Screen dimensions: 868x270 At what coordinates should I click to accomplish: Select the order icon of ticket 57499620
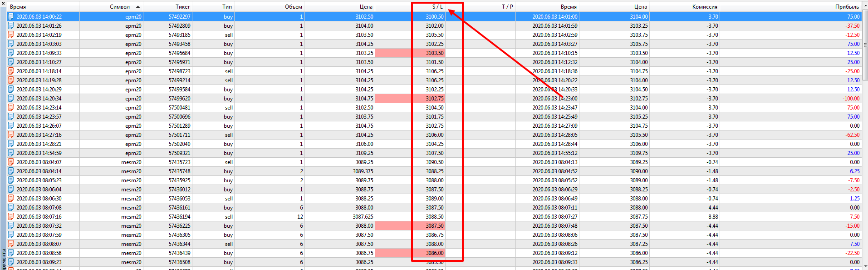click(x=11, y=99)
